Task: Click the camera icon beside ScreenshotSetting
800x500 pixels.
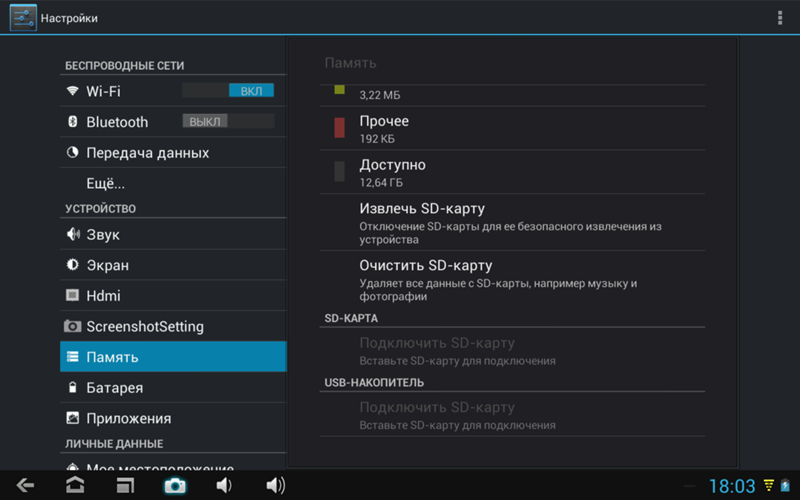Action: 72,326
